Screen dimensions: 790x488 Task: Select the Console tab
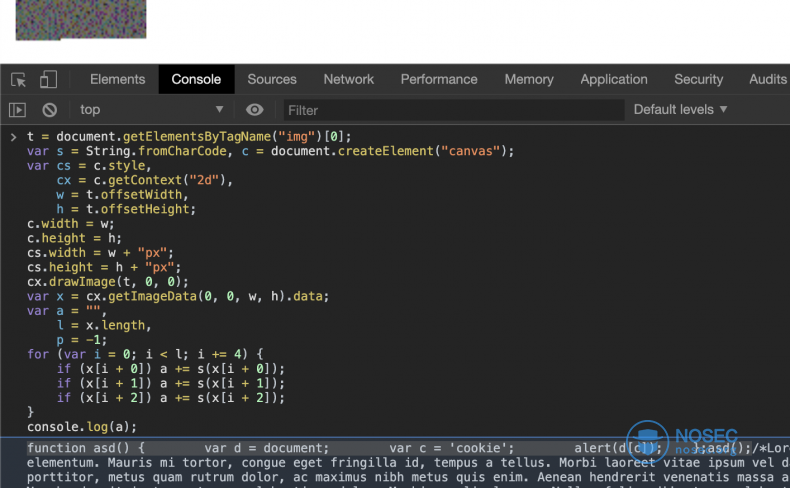(196, 79)
